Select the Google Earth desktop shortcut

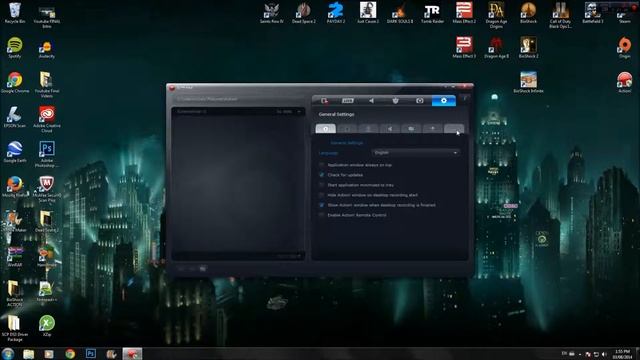tap(15, 152)
